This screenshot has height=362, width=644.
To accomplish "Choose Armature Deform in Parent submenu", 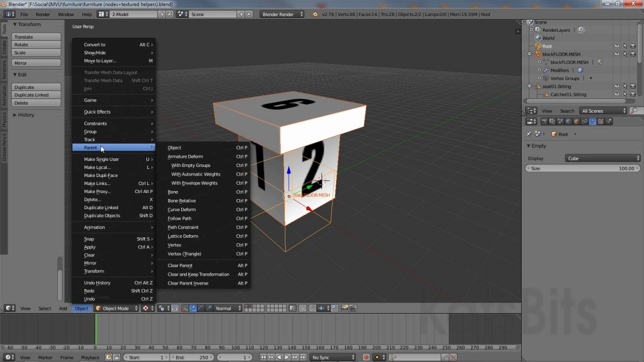I will click(x=185, y=156).
